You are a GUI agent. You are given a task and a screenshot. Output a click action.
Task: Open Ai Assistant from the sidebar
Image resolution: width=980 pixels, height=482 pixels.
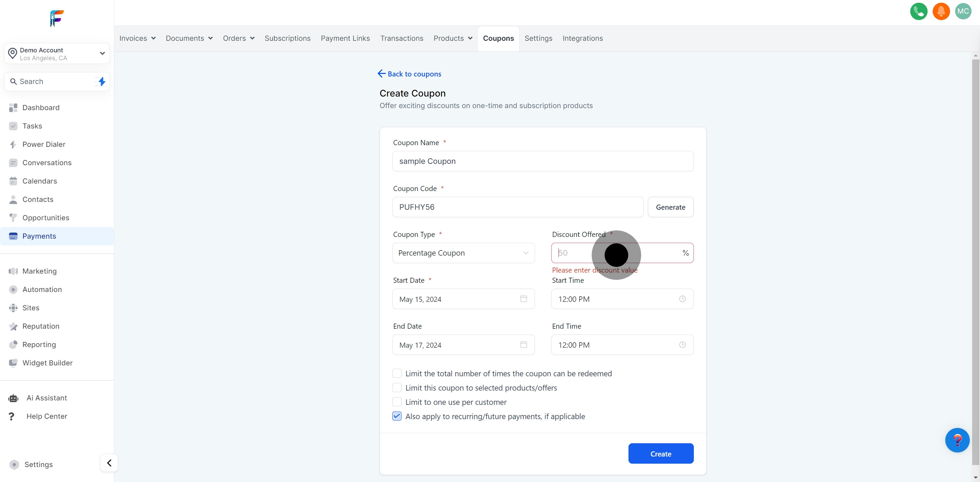[x=46, y=398]
